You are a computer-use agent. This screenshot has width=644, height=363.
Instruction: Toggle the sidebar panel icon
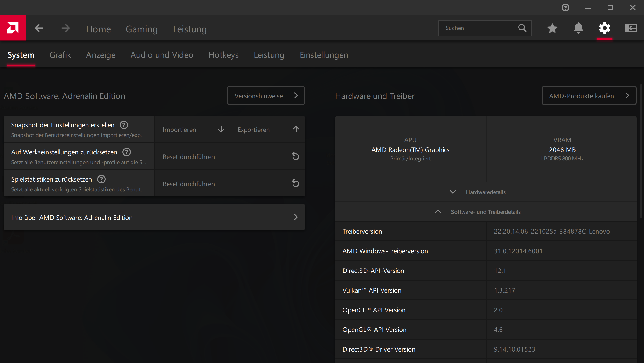(x=630, y=28)
